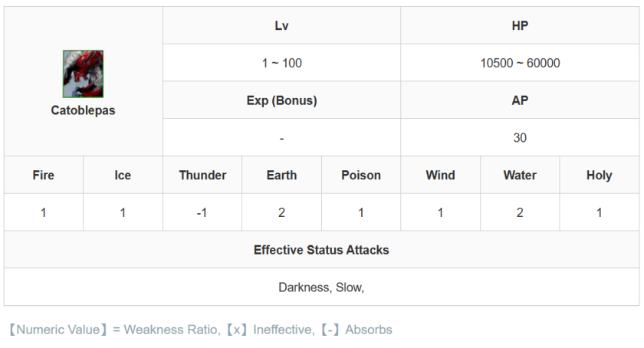This screenshot has height=348, width=644.
Task: Click the HP column header
Action: [x=520, y=26]
